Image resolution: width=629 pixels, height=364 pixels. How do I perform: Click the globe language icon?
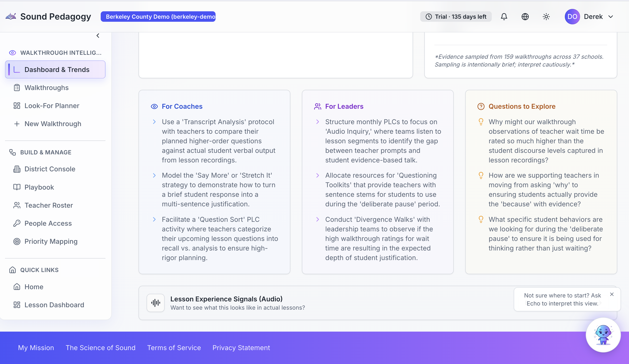click(x=525, y=17)
